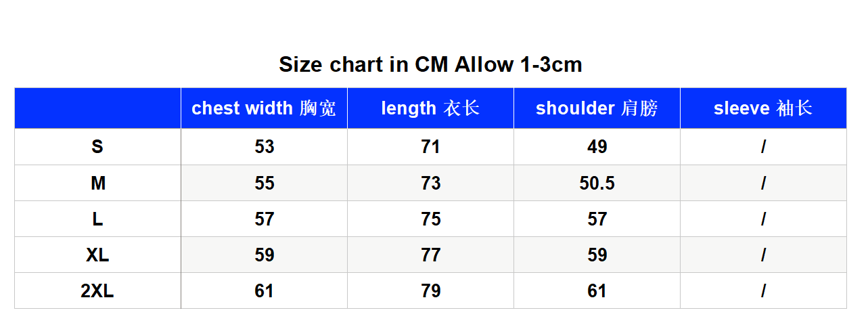Select length value 71
The image size is (868, 323).
[x=430, y=147]
